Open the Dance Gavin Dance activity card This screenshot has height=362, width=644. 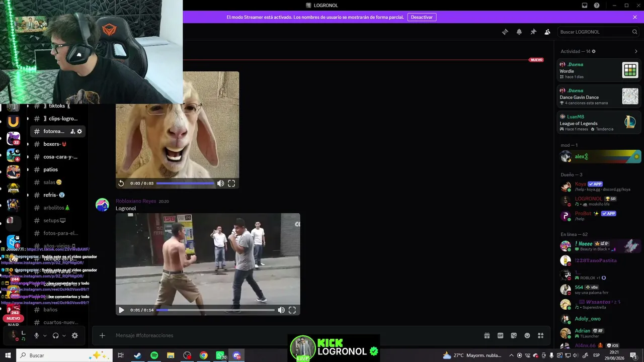599,96
